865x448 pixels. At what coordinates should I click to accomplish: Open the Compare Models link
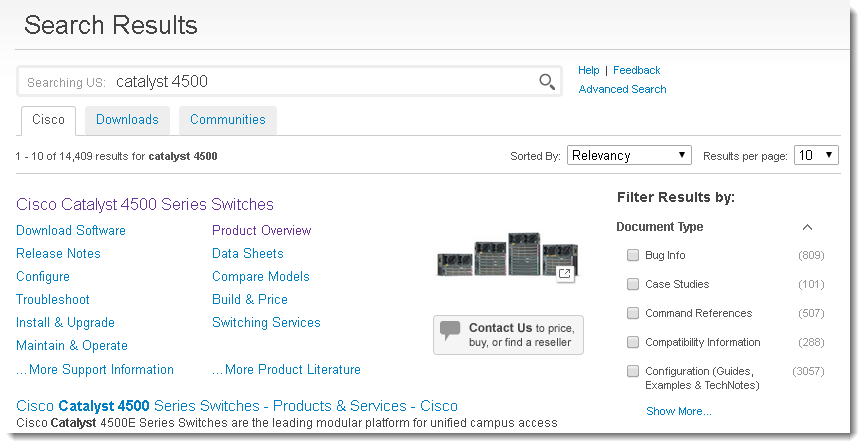coord(261,276)
